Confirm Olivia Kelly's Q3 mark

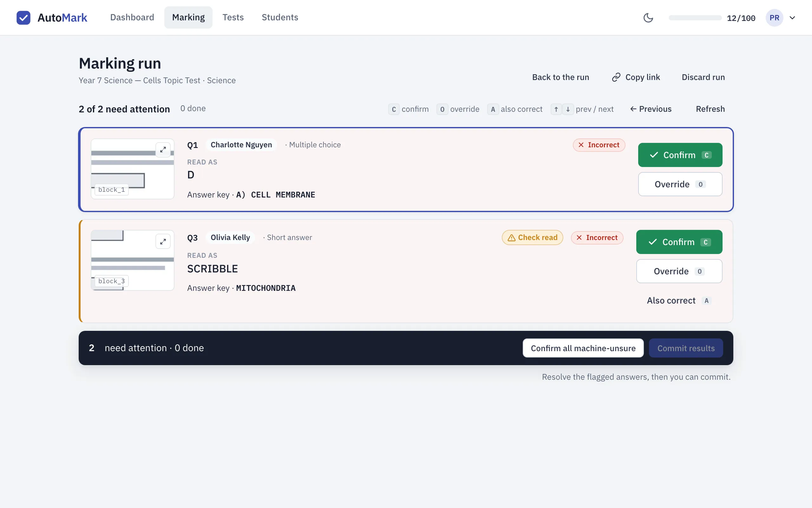[679, 242]
